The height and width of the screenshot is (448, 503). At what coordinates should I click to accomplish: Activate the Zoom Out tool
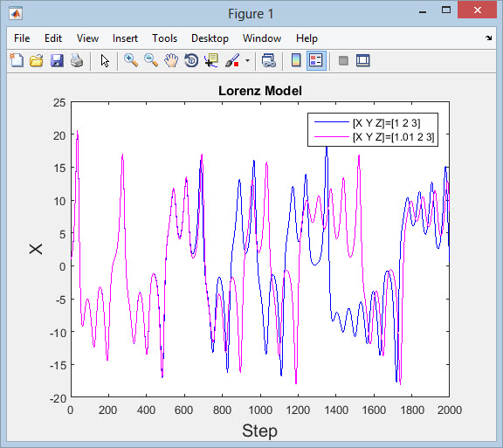pyautogui.click(x=151, y=60)
